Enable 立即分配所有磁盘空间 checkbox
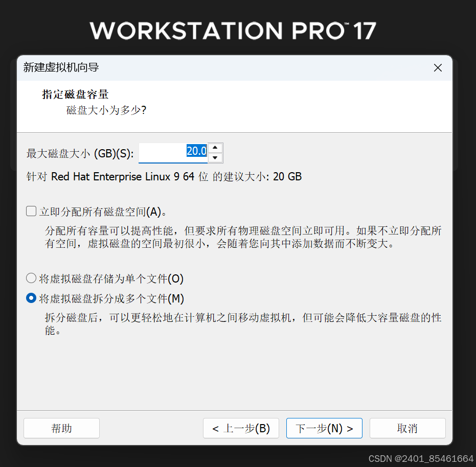476x467 pixels. [x=31, y=211]
